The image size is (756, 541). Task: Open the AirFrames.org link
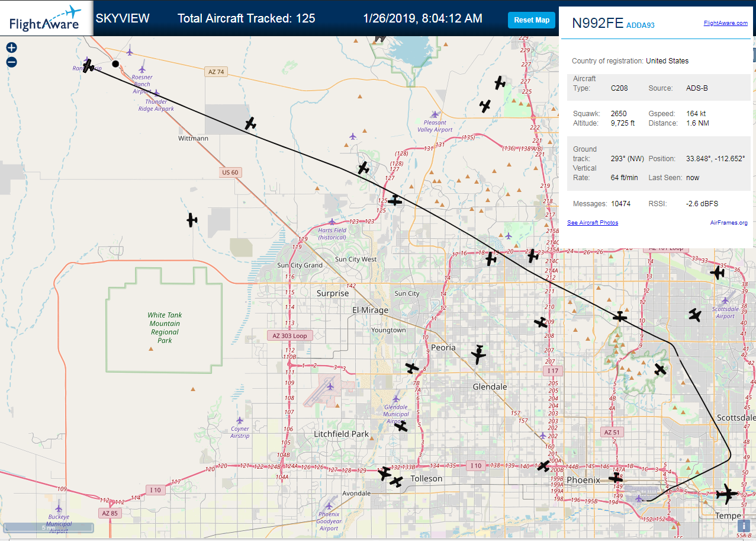(729, 223)
